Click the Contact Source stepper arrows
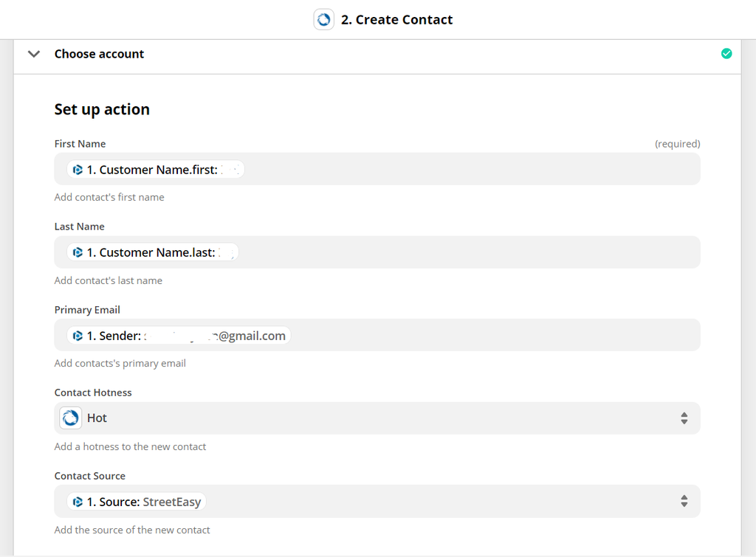 click(x=684, y=501)
